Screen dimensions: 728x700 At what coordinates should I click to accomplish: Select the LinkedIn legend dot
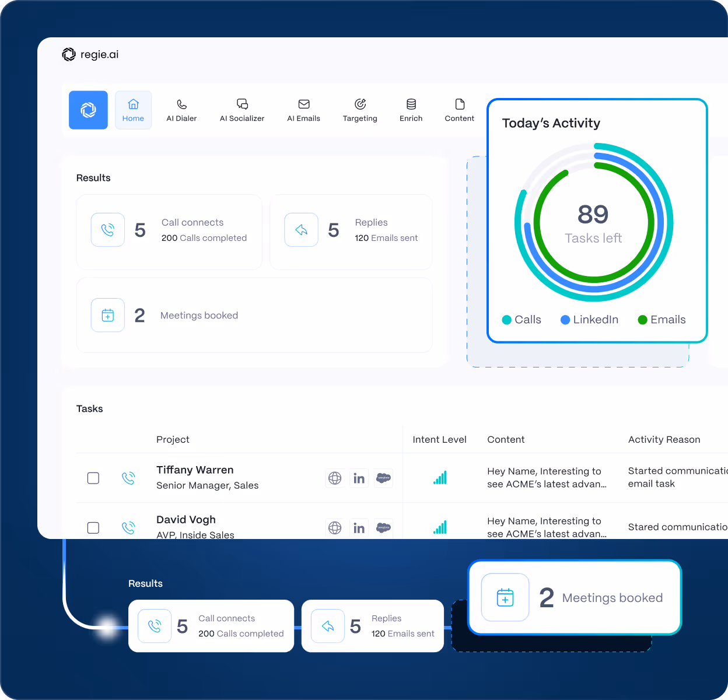coord(565,320)
